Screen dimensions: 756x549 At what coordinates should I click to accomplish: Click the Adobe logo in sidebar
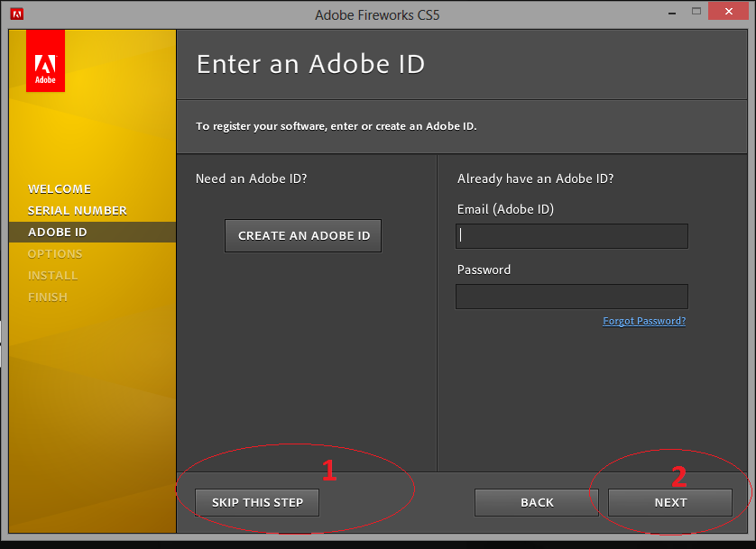[x=45, y=60]
